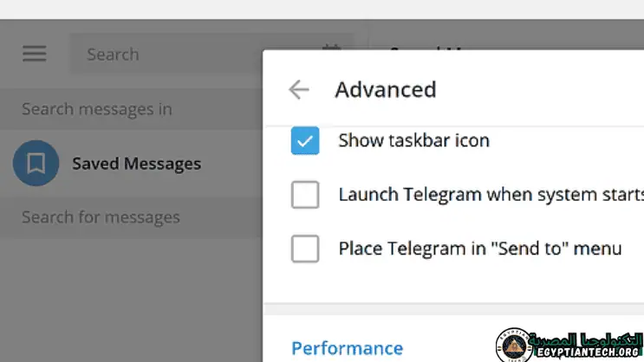
Task: Click the "Show taskbar icon" label text
Action: 413,140
